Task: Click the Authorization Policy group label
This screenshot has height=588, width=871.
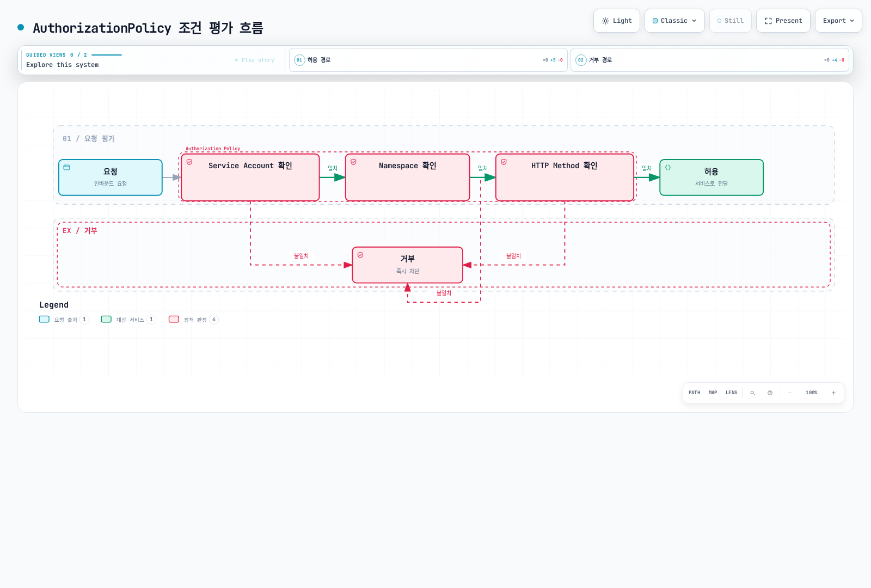Action: pyautogui.click(x=213, y=149)
